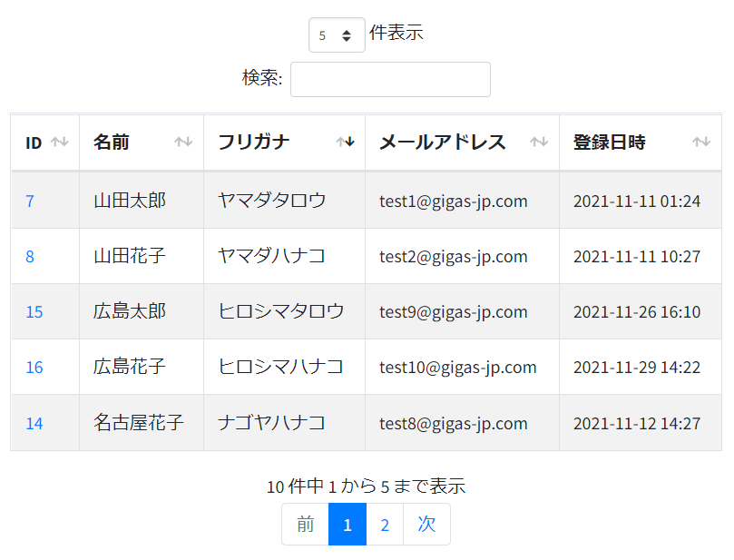734x560 pixels.
Task: Select the 山田太郎 name cell
Action: coord(142,201)
